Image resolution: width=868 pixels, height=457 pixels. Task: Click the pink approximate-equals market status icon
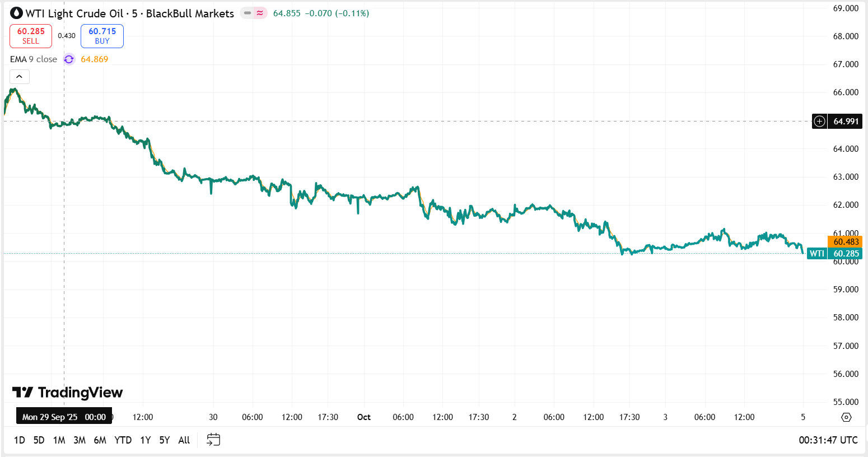click(x=260, y=13)
